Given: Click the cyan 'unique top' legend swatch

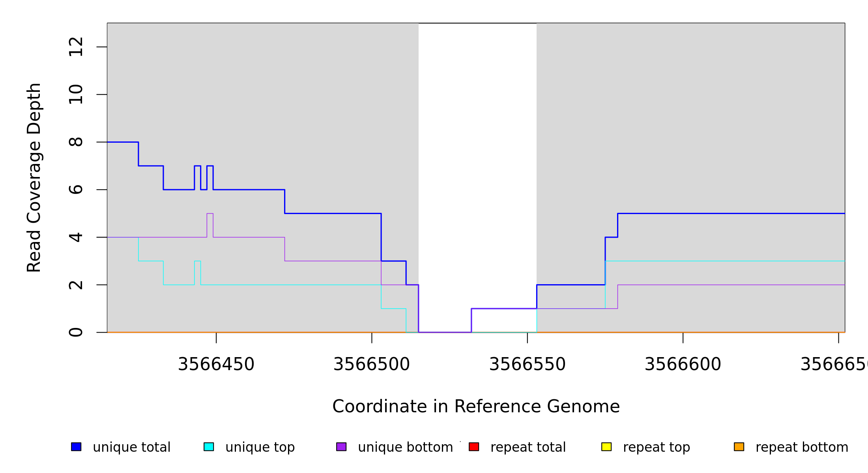Looking at the screenshot, I should [x=209, y=447].
